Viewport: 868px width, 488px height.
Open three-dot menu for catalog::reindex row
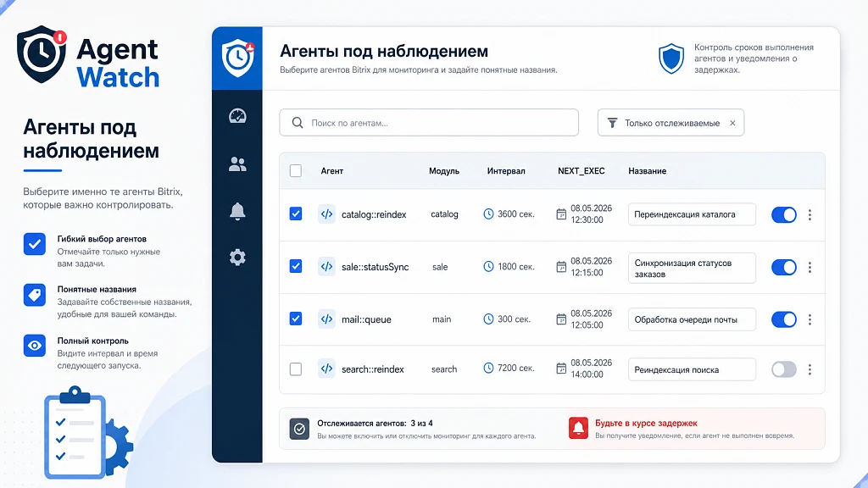[x=810, y=214]
